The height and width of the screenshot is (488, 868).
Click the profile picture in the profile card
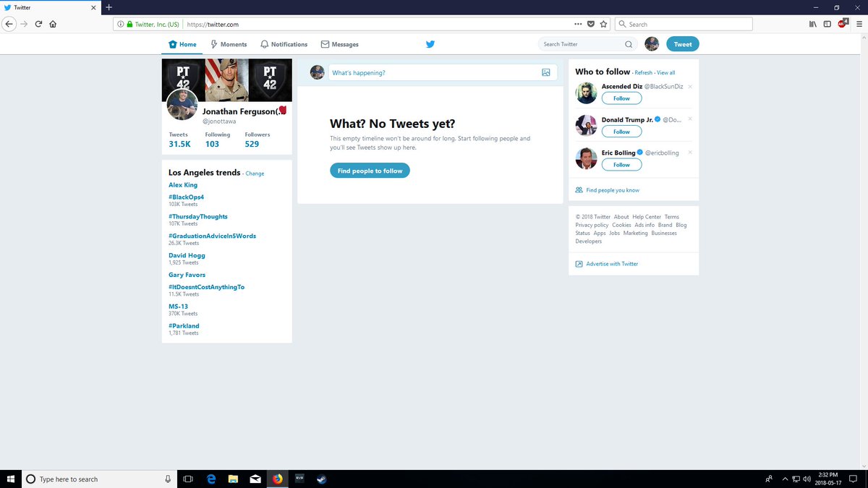[182, 104]
